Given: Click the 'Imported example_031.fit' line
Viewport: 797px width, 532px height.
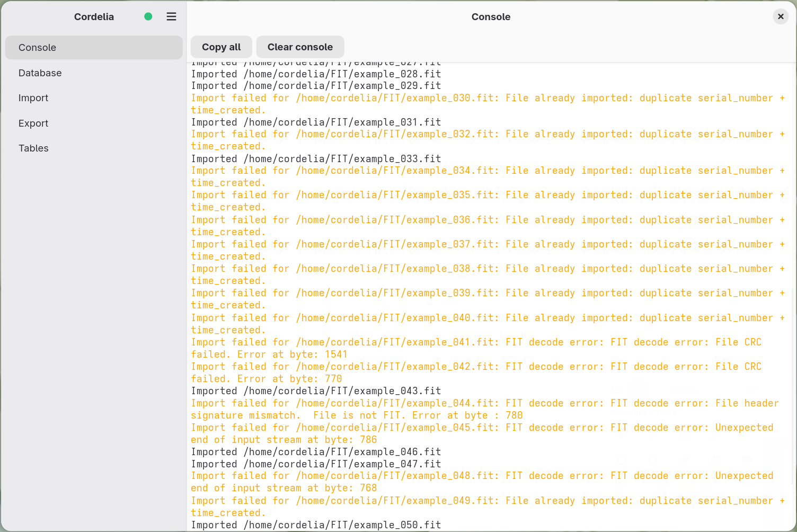Looking at the screenshot, I should pos(316,122).
